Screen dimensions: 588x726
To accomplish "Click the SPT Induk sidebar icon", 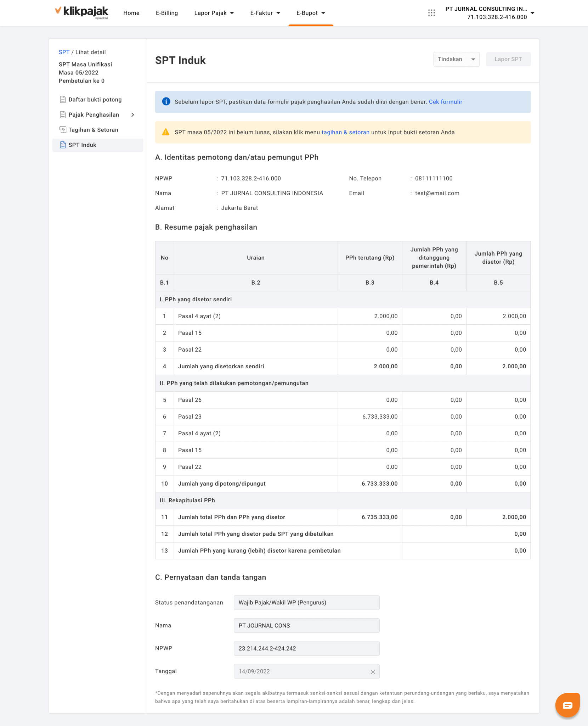I will 63,145.
